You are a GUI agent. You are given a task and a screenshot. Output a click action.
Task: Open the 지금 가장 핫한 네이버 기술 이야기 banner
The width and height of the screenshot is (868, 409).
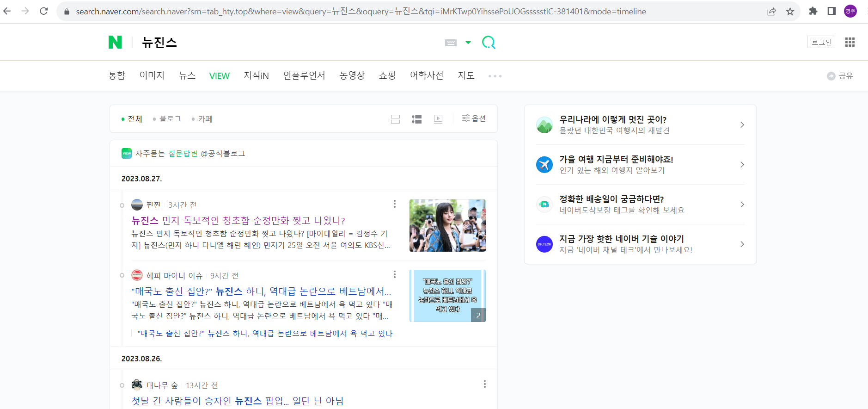(640, 244)
